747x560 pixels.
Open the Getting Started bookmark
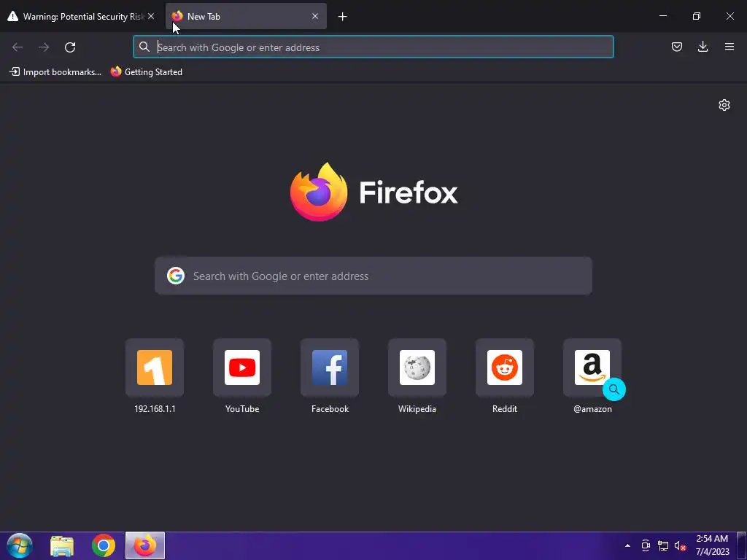(x=146, y=72)
